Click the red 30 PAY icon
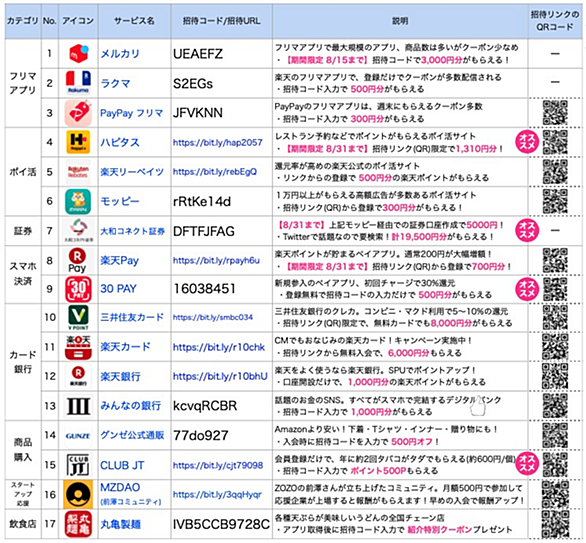This screenshot has width=586, height=543. (x=78, y=289)
